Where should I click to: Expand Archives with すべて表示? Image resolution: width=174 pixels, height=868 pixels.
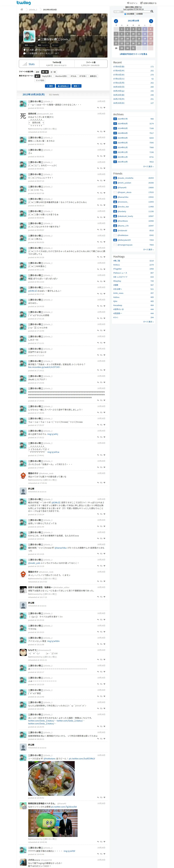[148, 167]
